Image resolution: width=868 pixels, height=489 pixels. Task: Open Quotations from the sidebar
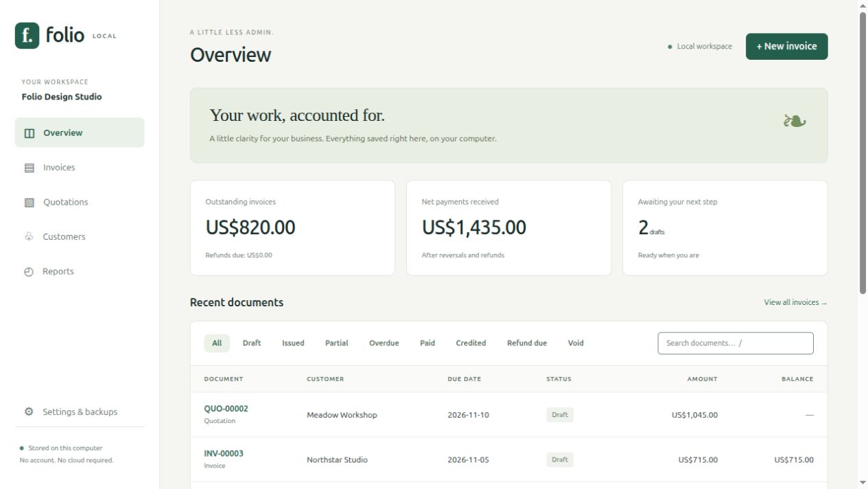point(80,202)
